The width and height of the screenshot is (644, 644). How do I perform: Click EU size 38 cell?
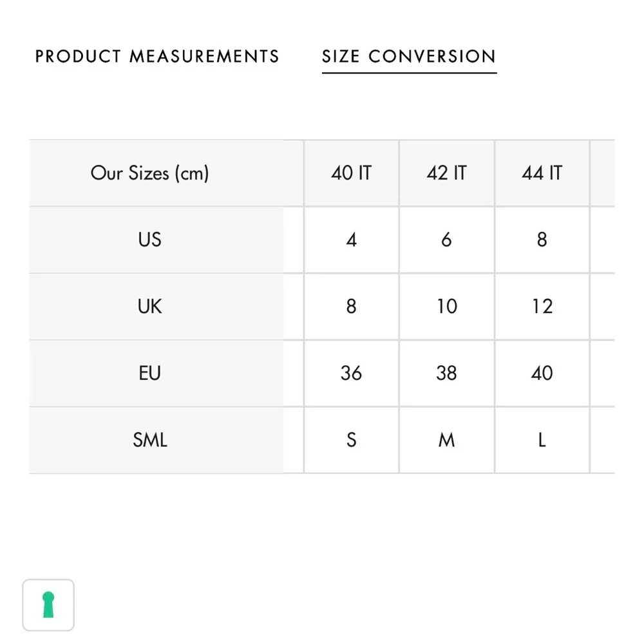[446, 373]
